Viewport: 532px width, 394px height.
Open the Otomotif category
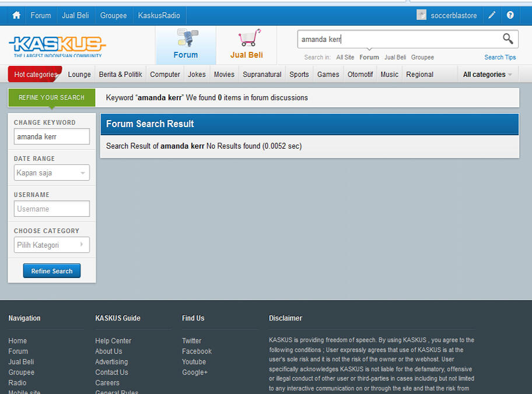point(360,74)
